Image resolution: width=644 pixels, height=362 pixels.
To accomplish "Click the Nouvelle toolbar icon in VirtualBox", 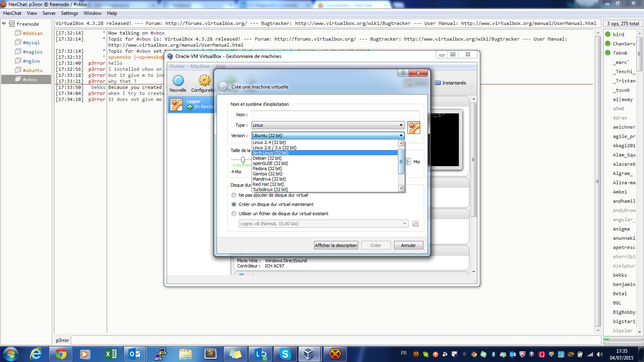I will click(x=178, y=83).
